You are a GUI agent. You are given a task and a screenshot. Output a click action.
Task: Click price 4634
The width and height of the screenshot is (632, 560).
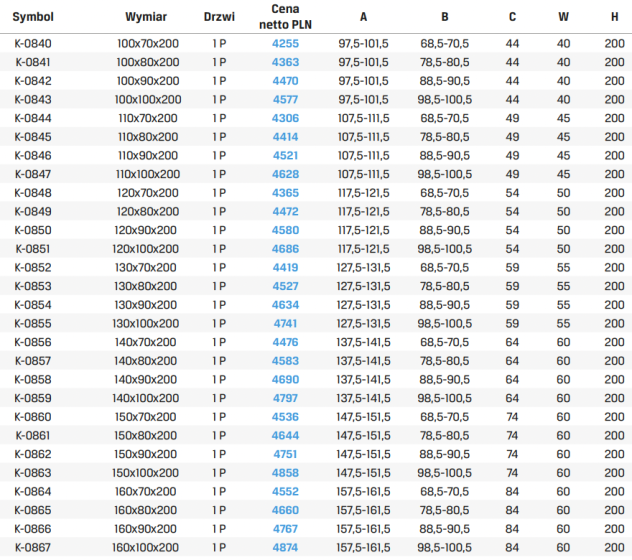[285, 305]
